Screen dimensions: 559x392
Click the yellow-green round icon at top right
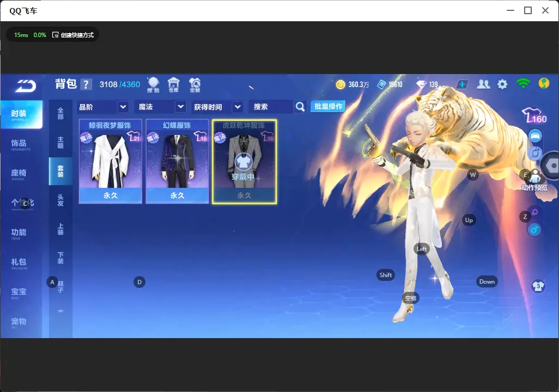(x=544, y=84)
